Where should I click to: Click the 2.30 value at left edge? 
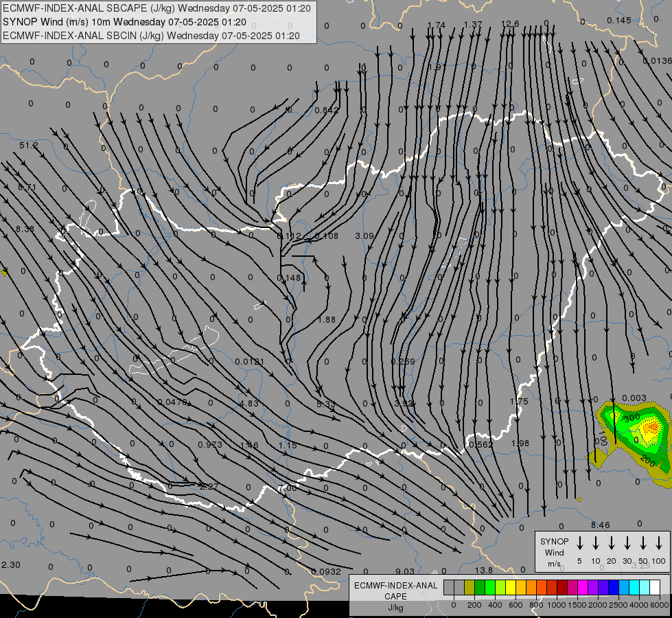point(11,565)
